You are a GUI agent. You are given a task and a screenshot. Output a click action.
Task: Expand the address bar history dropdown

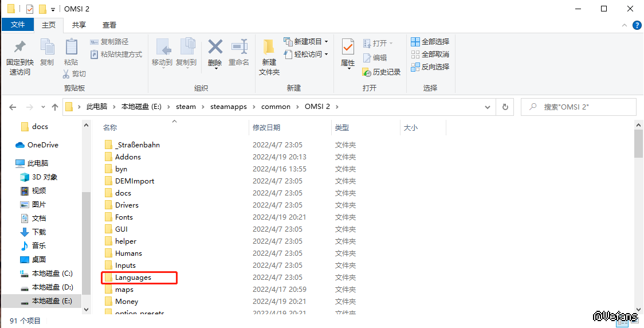point(488,107)
